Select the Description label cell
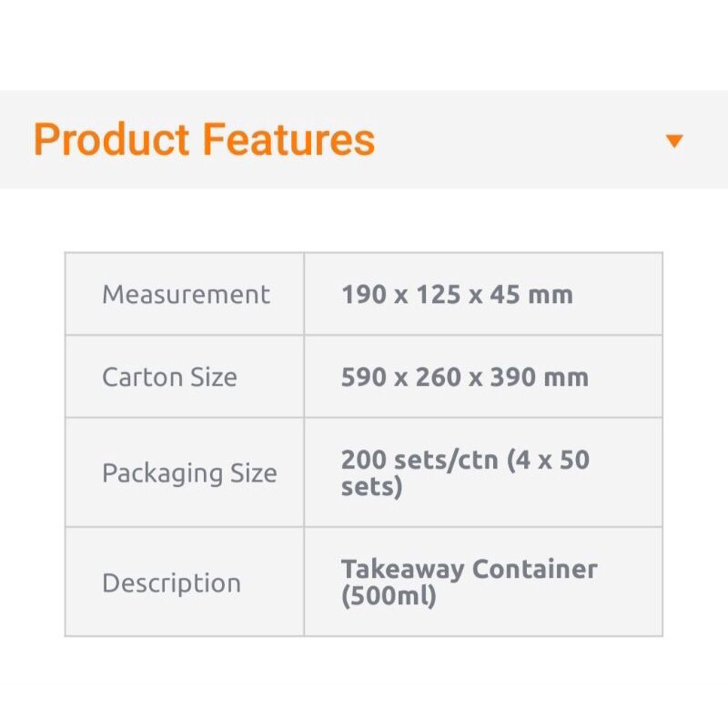This screenshot has width=728, height=728. pos(171,583)
